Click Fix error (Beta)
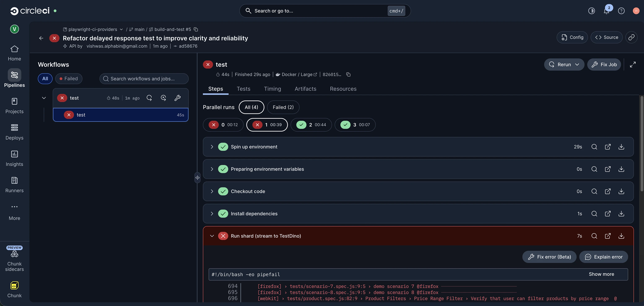This screenshot has height=306, width=644. pyautogui.click(x=549, y=257)
